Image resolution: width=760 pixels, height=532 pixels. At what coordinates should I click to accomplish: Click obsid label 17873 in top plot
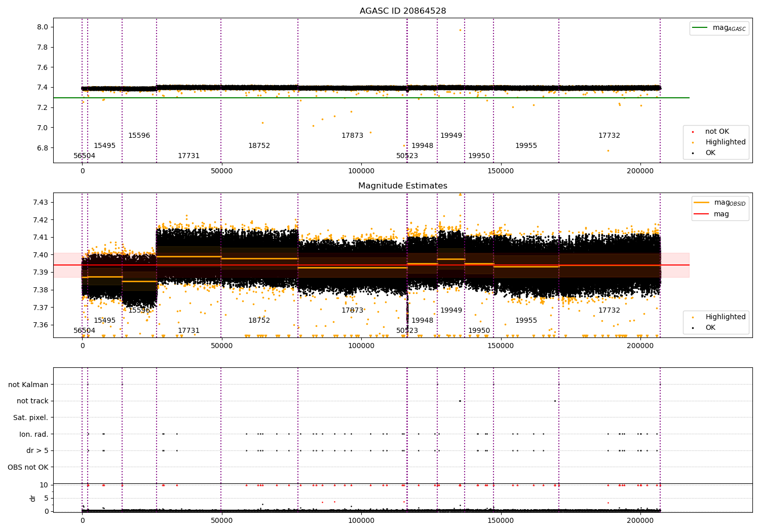click(x=353, y=136)
